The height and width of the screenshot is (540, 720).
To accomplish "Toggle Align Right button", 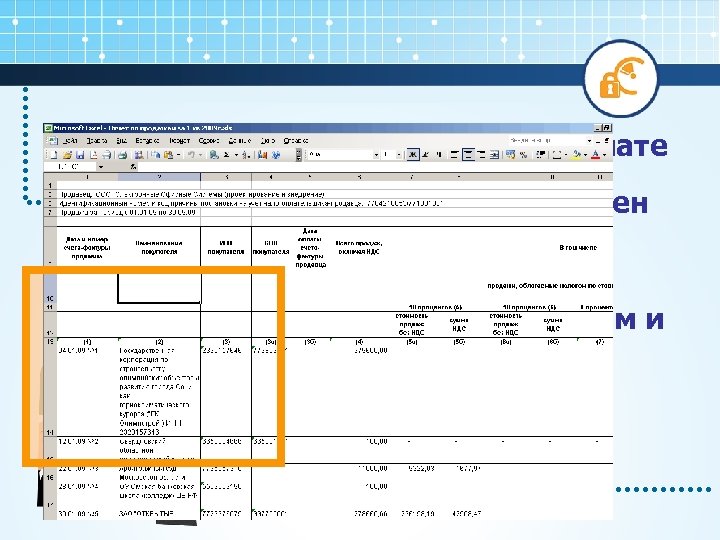I will (482, 154).
